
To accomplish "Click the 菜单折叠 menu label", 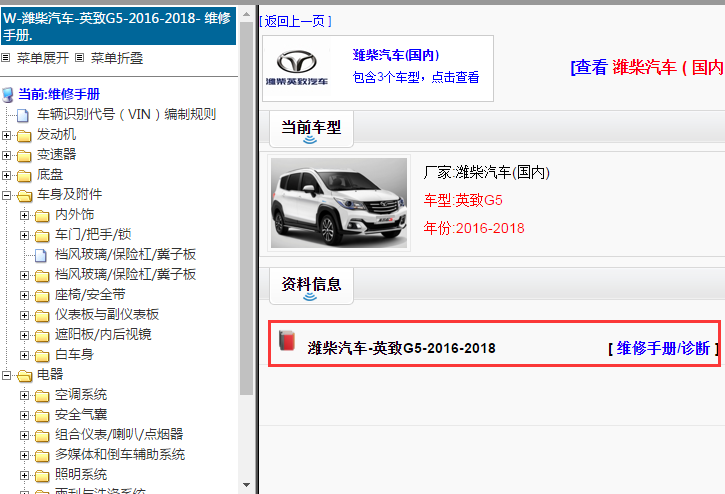I will pos(117,58).
